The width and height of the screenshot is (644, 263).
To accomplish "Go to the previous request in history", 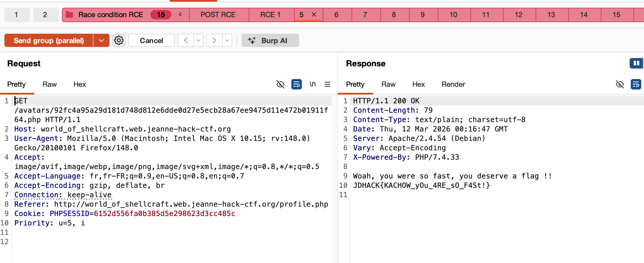I will [x=186, y=41].
